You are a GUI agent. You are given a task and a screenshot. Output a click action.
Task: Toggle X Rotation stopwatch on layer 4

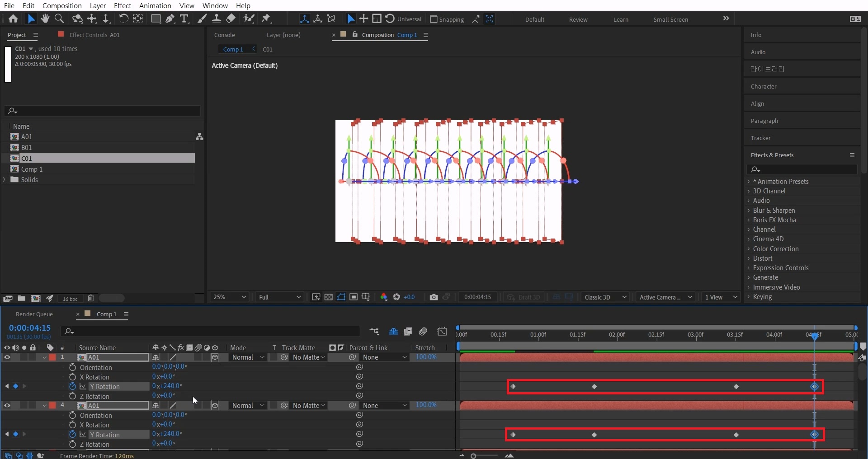(72, 425)
